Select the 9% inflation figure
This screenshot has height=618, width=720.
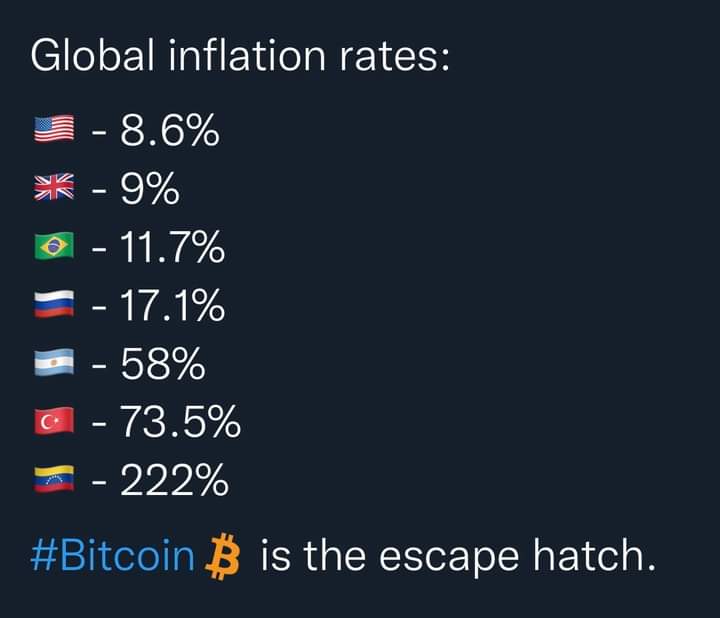click(150, 188)
